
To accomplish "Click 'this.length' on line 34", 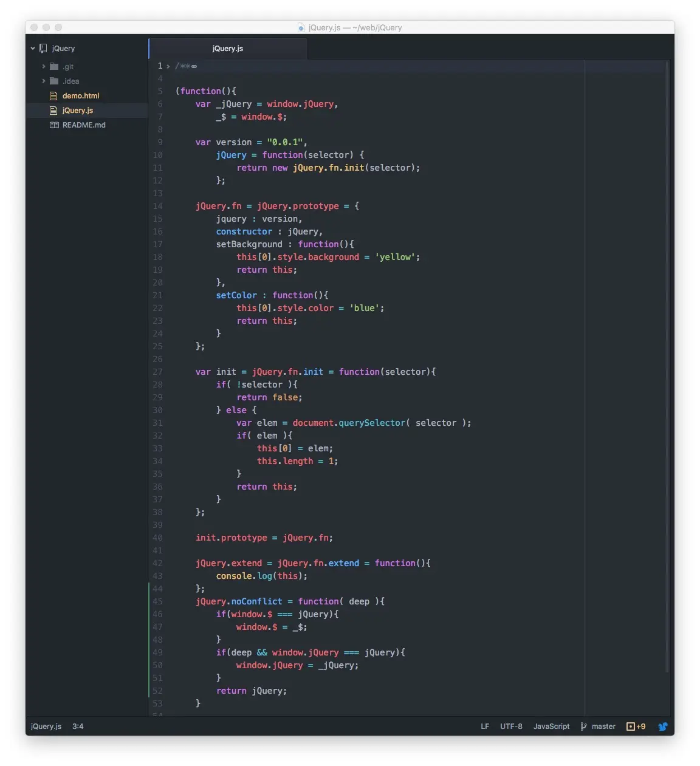I will click(285, 462).
